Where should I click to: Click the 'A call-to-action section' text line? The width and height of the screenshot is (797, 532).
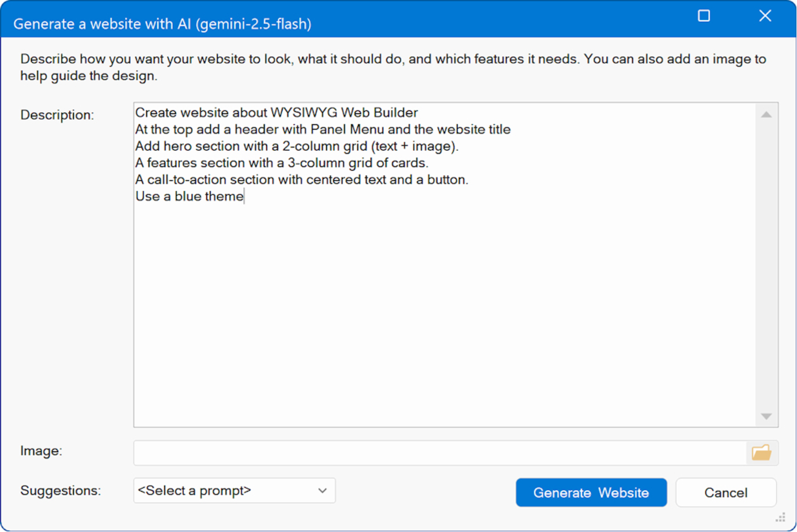(301, 180)
